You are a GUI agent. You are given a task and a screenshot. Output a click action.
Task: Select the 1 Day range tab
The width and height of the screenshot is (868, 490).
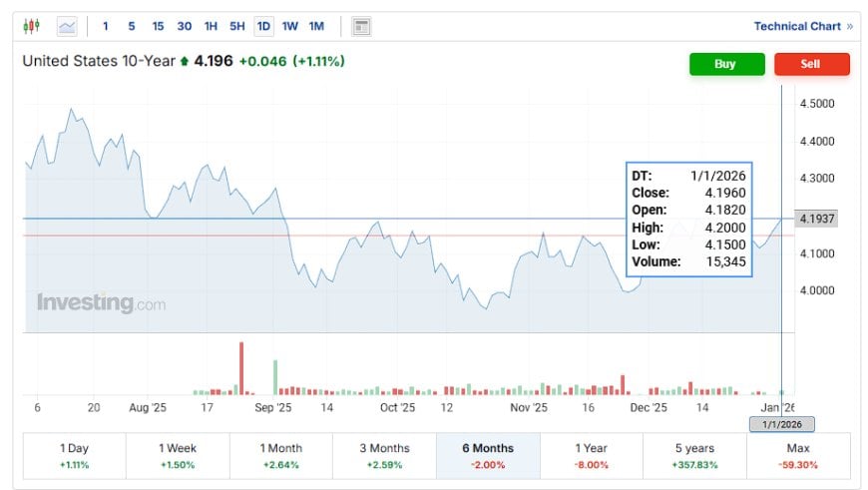coord(74,456)
